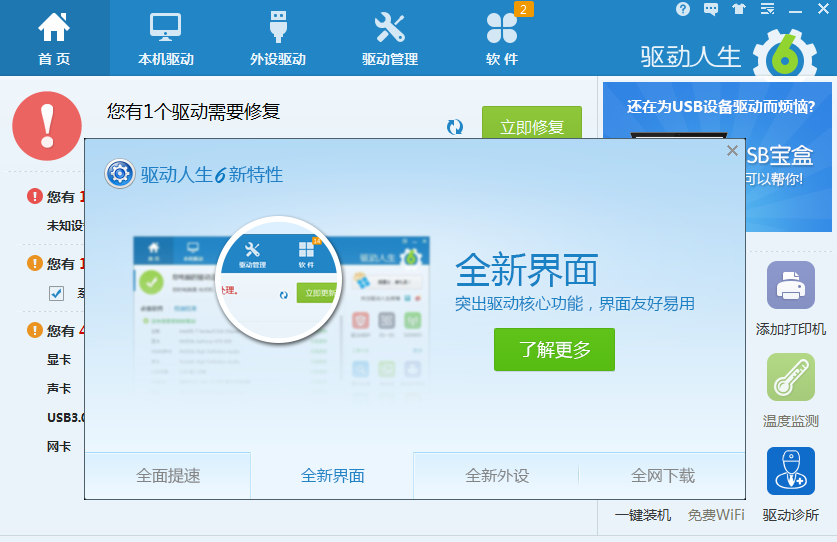Viewport: 837px width, 542px height.
Task: Click the 驱动诊所 label text
Action: [x=791, y=515]
